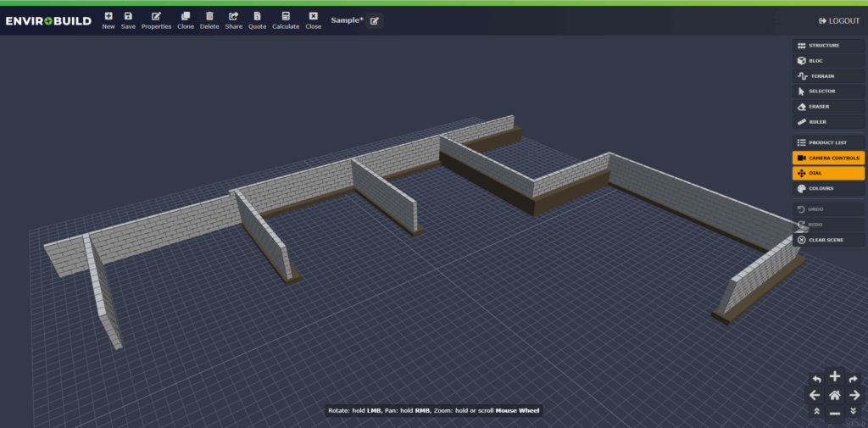Click the Logout button
Viewport: 868px width, 428px height.
point(838,20)
